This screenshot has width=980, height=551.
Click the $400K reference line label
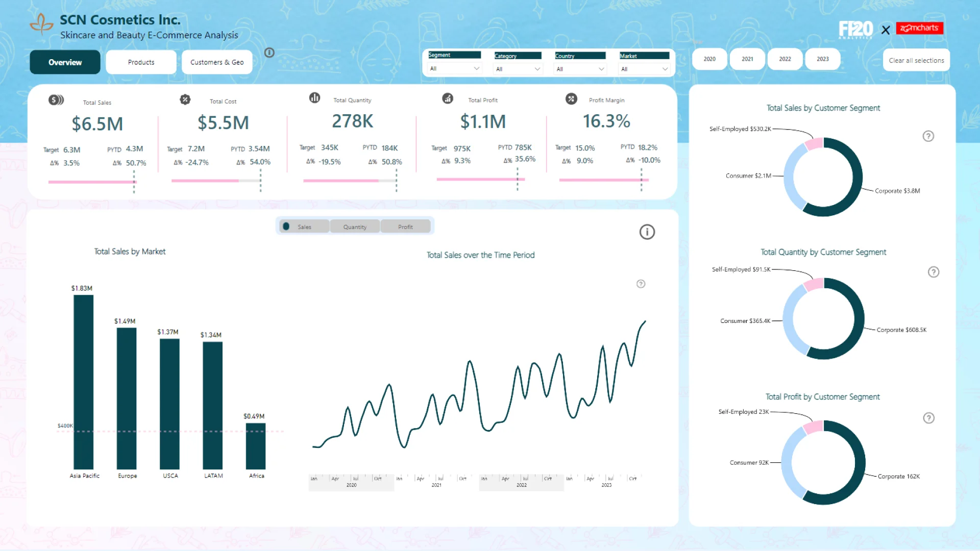pos(65,426)
